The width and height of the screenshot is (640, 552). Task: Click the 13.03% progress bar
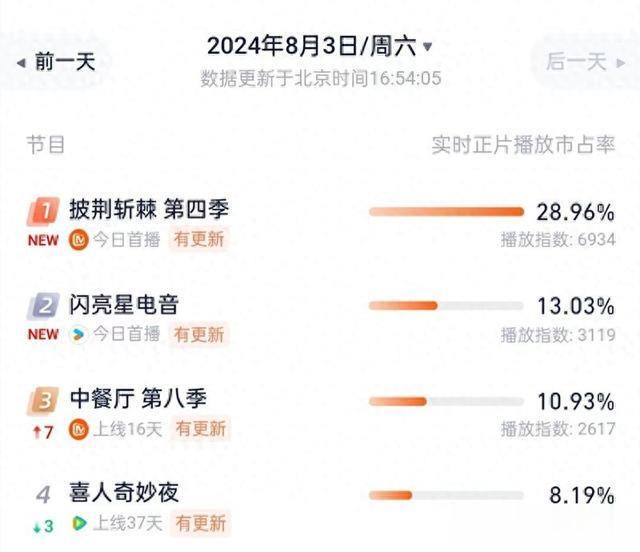tap(447, 306)
